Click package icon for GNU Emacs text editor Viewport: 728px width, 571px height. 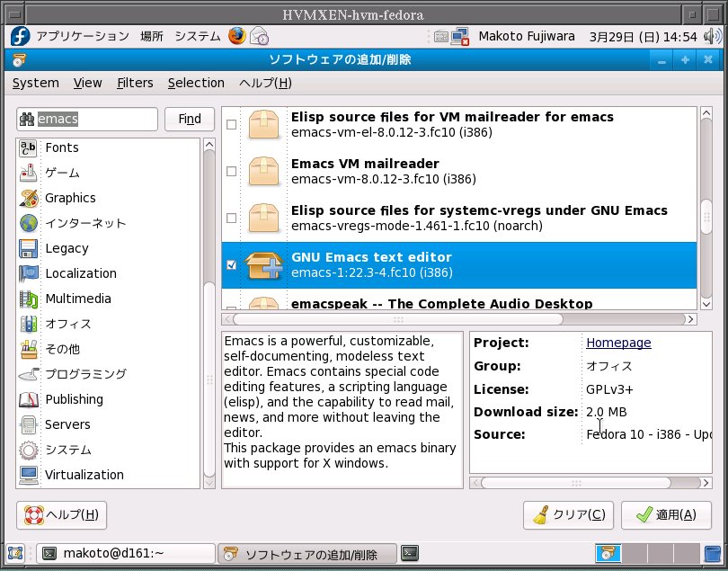coord(263,265)
